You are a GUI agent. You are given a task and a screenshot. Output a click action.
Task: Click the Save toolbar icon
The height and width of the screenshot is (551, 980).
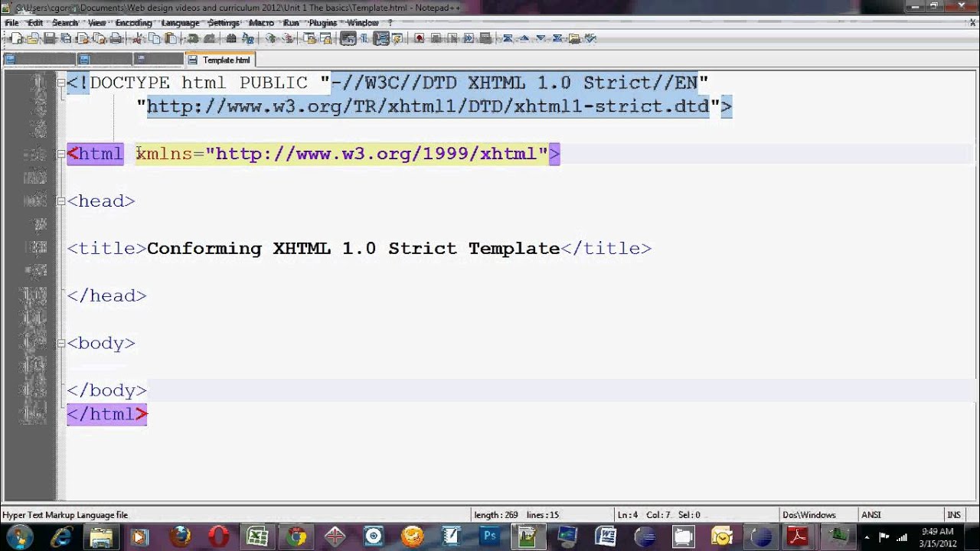tap(50, 38)
